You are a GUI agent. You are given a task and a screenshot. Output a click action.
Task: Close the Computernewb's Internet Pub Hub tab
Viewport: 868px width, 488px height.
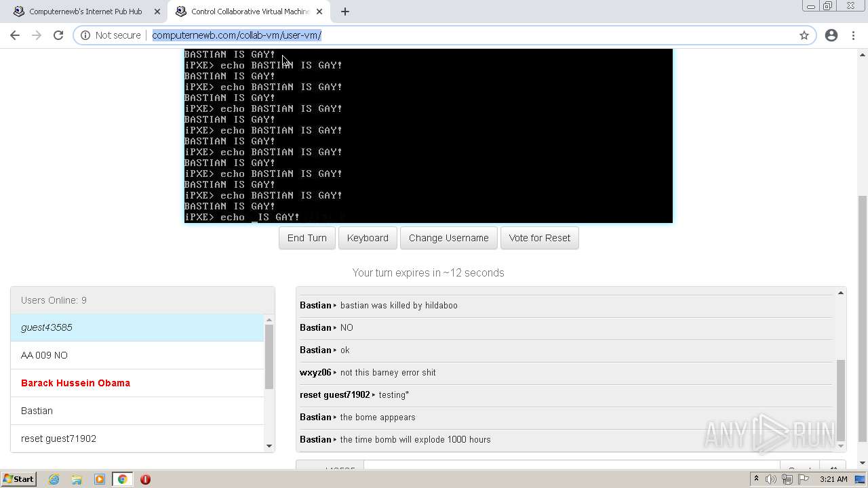[157, 12]
